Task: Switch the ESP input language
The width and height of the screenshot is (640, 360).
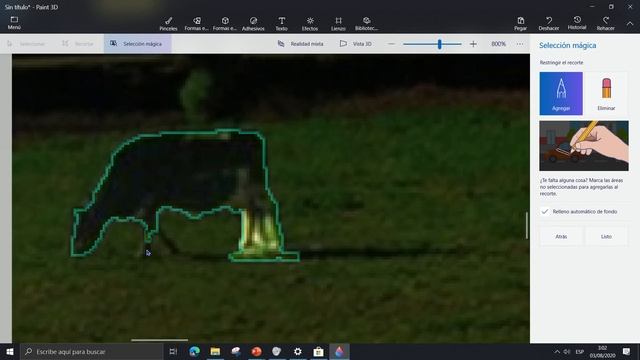Action: point(579,351)
